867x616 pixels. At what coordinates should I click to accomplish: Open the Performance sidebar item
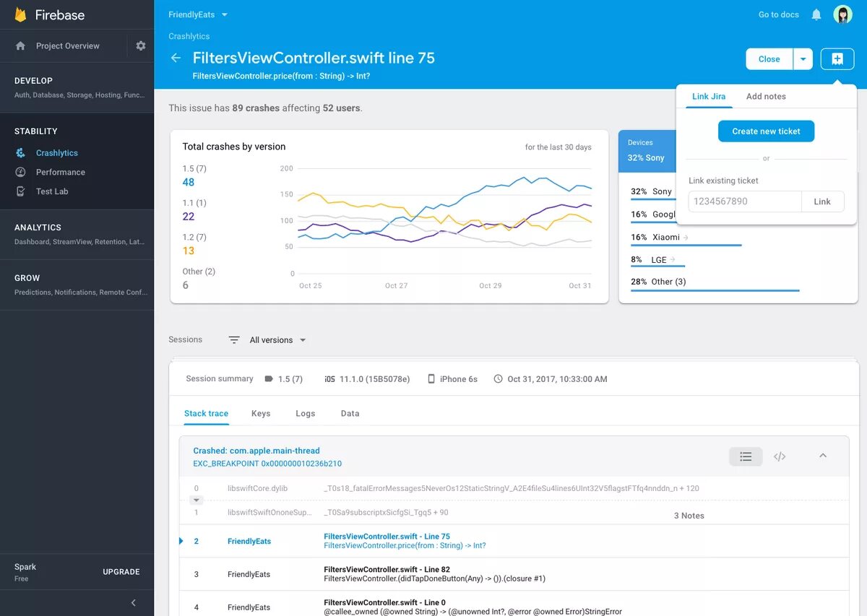pyautogui.click(x=77, y=172)
